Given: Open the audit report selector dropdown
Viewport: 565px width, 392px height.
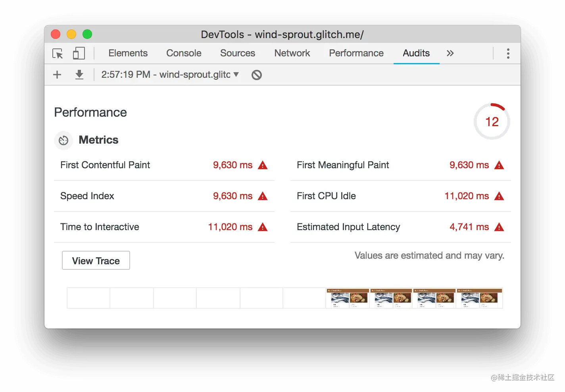Looking at the screenshot, I should pyautogui.click(x=170, y=75).
